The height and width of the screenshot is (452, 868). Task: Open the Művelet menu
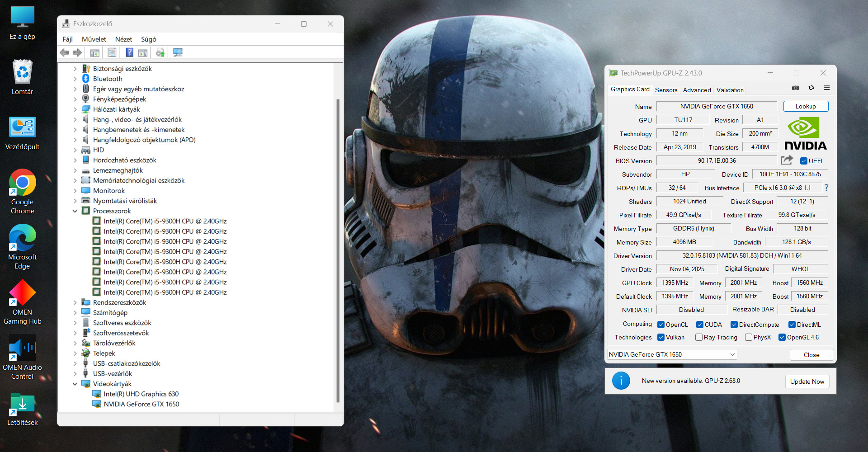(x=94, y=39)
